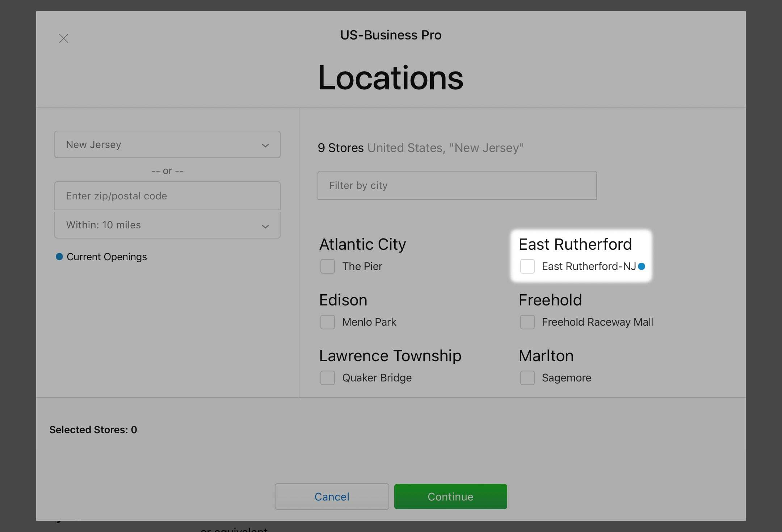
Task: Click the Freehold Raceway Mall label text
Action: 597,322
